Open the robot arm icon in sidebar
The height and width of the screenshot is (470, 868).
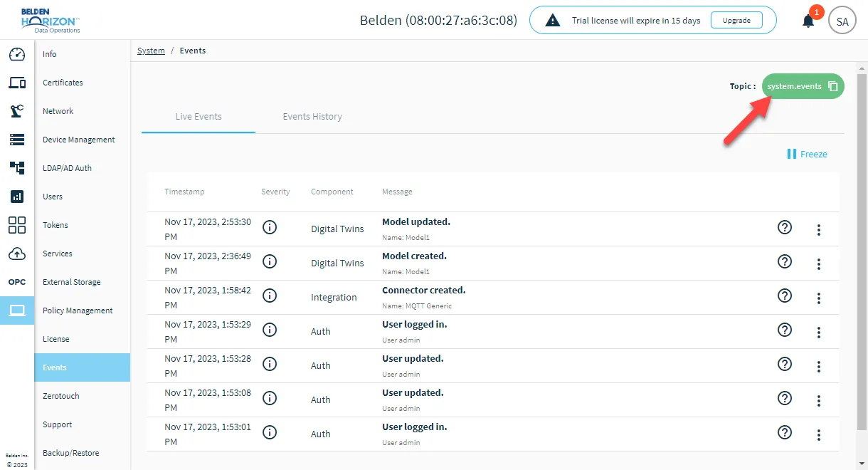tap(17, 111)
